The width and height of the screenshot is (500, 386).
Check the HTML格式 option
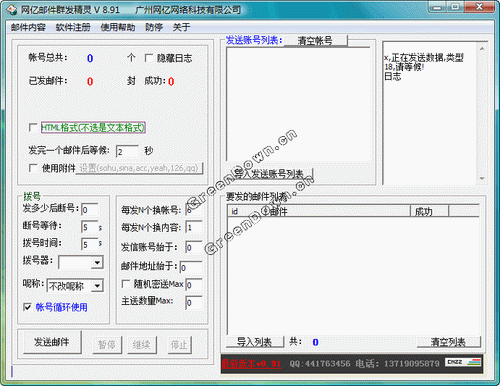click(x=33, y=127)
